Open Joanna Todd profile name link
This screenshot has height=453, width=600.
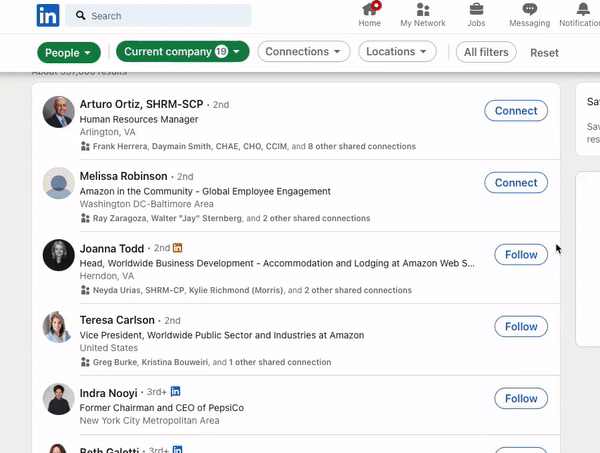click(112, 248)
